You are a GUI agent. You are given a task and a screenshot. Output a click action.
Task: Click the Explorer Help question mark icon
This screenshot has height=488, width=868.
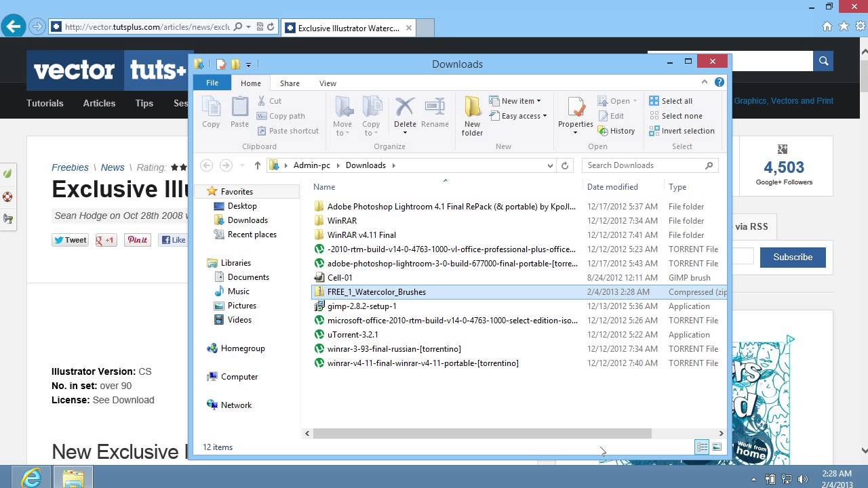pyautogui.click(x=719, y=82)
